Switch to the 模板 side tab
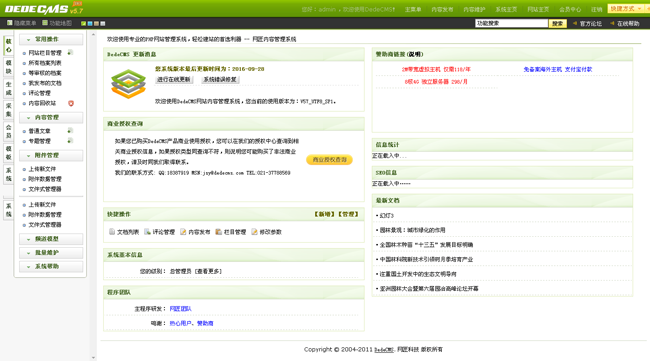Image resolution: width=650 pixels, height=361 pixels. [x=9, y=153]
